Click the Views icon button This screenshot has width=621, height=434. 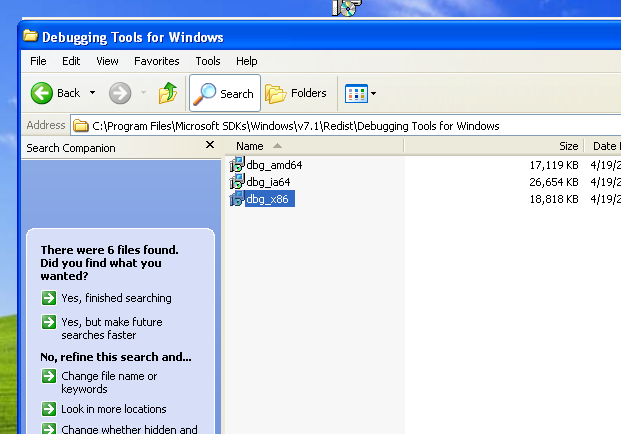tap(356, 93)
